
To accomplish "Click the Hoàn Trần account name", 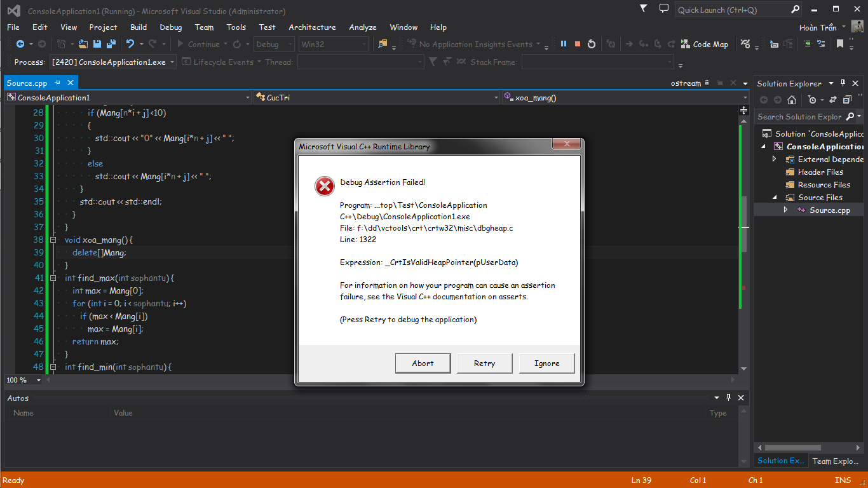I will tap(818, 27).
